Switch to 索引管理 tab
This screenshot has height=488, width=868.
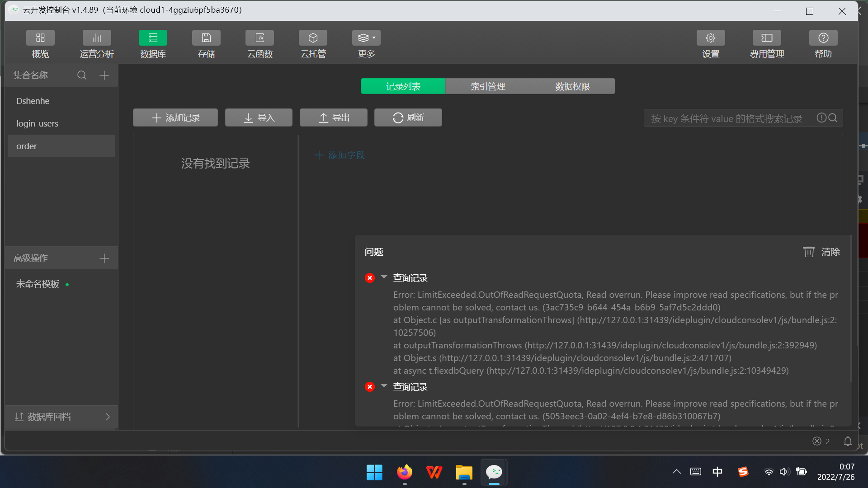[x=487, y=86]
